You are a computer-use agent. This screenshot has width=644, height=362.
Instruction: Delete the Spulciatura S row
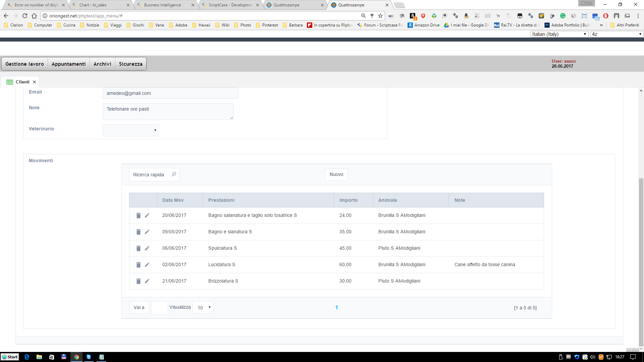click(138, 248)
